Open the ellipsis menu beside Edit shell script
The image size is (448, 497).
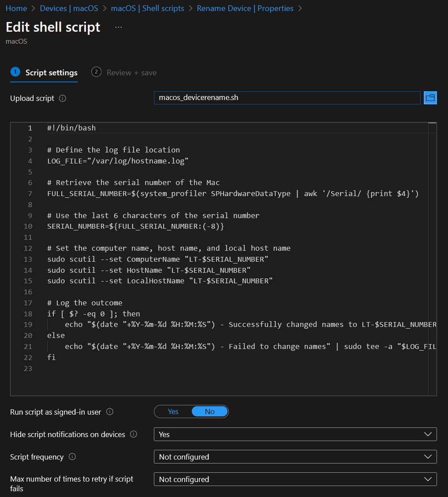[118, 27]
